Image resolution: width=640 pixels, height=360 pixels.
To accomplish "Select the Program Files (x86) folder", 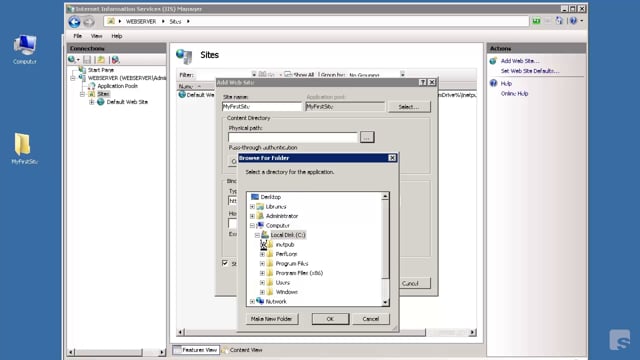I will pyautogui.click(x=299, y=273).
